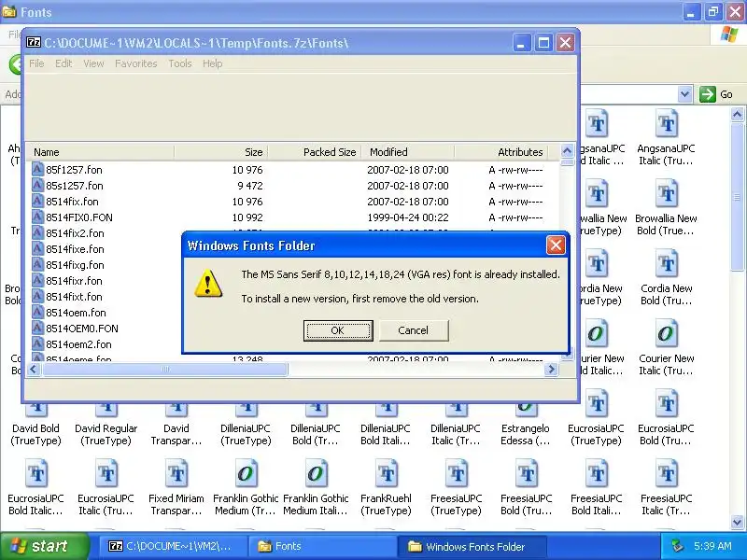Click Cancel in the font installed dialog

point(414,330)
